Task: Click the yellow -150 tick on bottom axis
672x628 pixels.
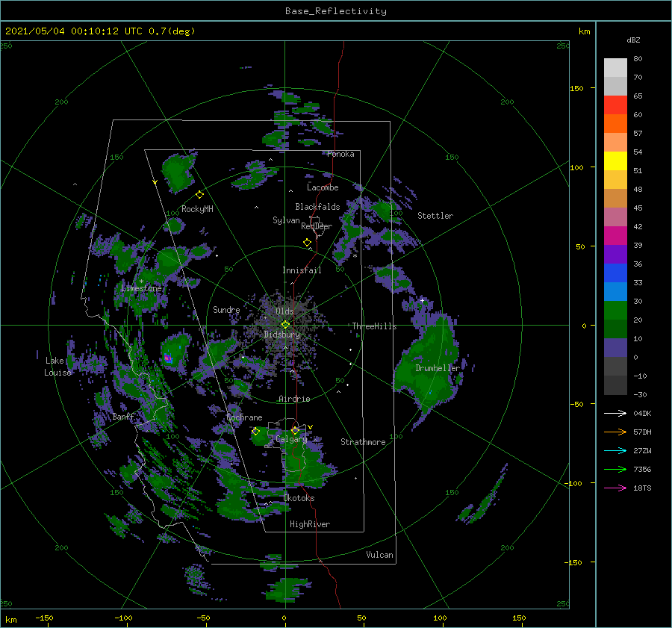Action: [x=44, y=618]
